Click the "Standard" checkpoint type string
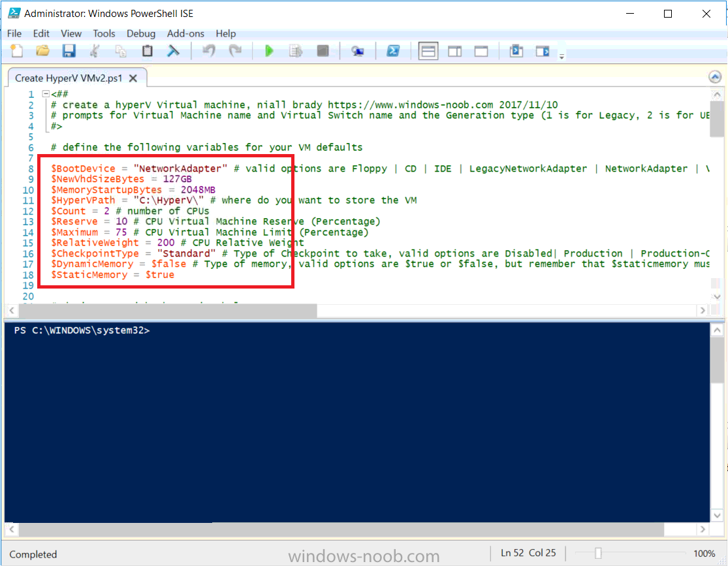Image resolution: width=728 pixels, height=566 pixels. pyautogui.click(x=186, y=253)
